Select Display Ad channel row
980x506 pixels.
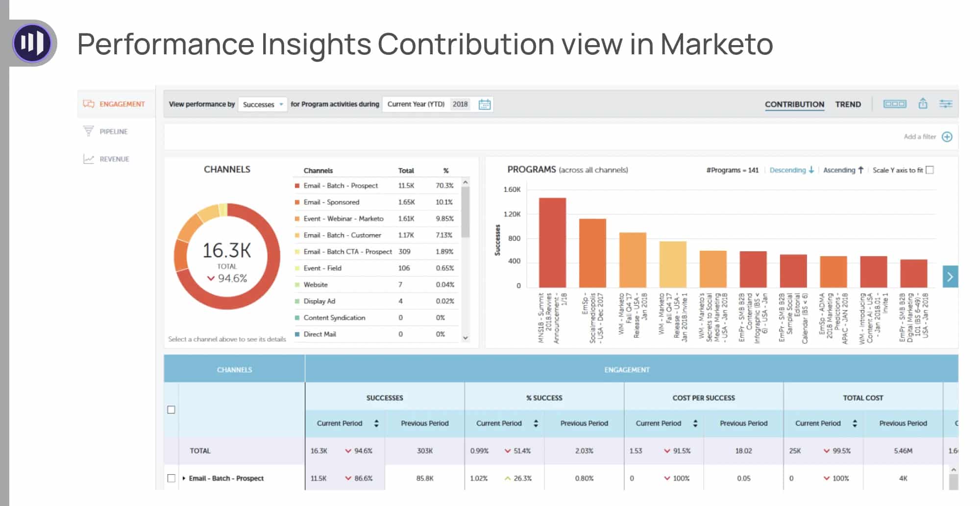376,301
